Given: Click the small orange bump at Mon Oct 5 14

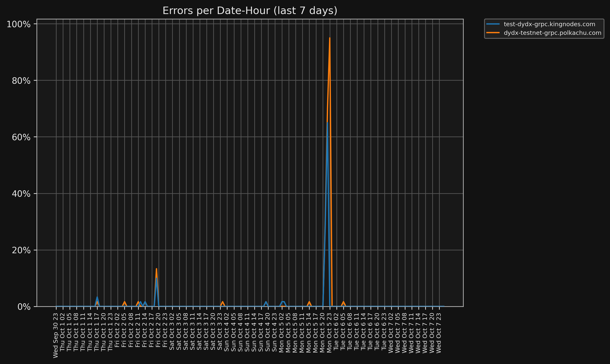Looking at the screenshot, I should [309, 302].
